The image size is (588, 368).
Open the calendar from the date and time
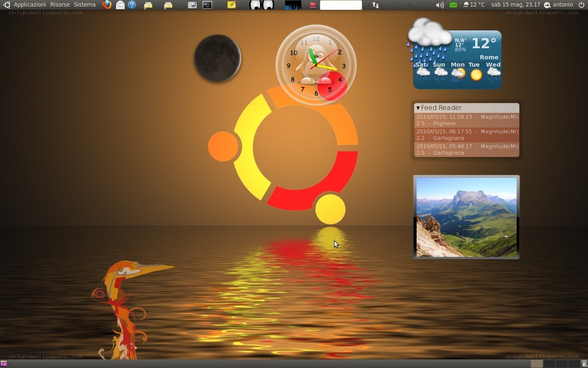click(x=516, y=5)
